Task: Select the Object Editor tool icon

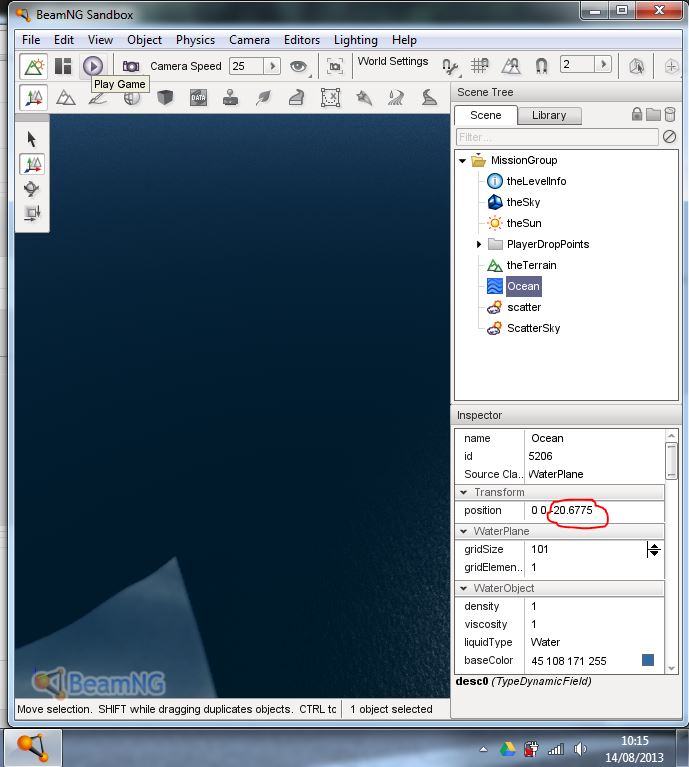Action: pyautogui.click(x=33, y=98)
